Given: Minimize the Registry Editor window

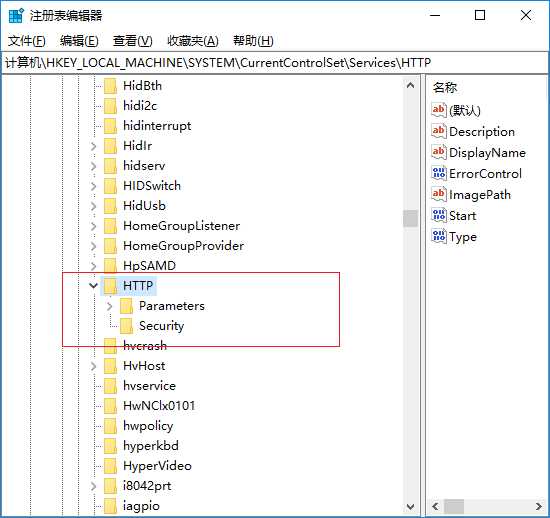Looking at the screenshot, I should pos(435,15).
